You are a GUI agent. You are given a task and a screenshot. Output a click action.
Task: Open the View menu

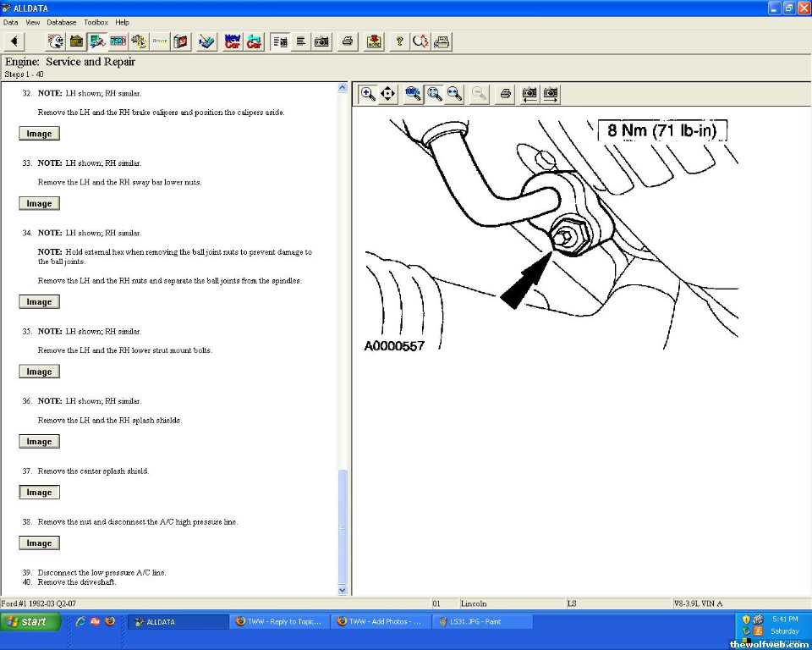click(x=33, y=22)
